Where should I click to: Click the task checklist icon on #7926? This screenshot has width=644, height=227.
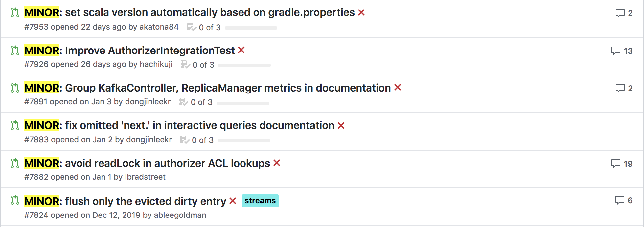(185, 65)
